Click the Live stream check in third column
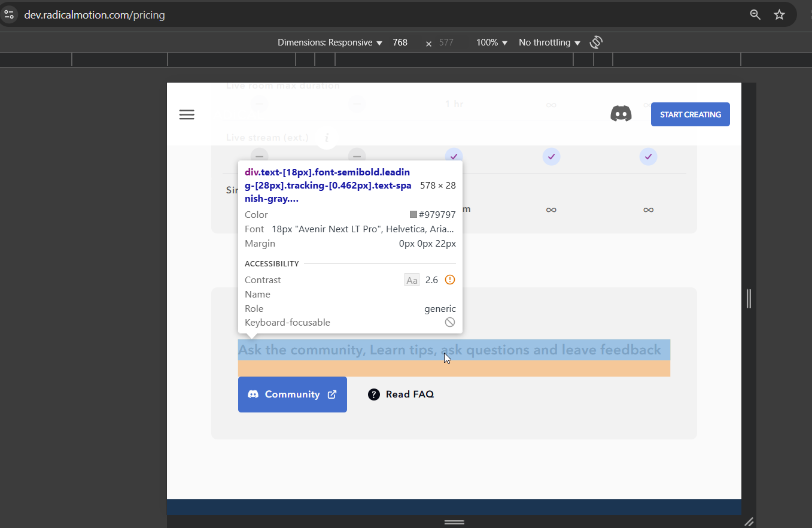The image size is (812, 528). coord(454,157)
